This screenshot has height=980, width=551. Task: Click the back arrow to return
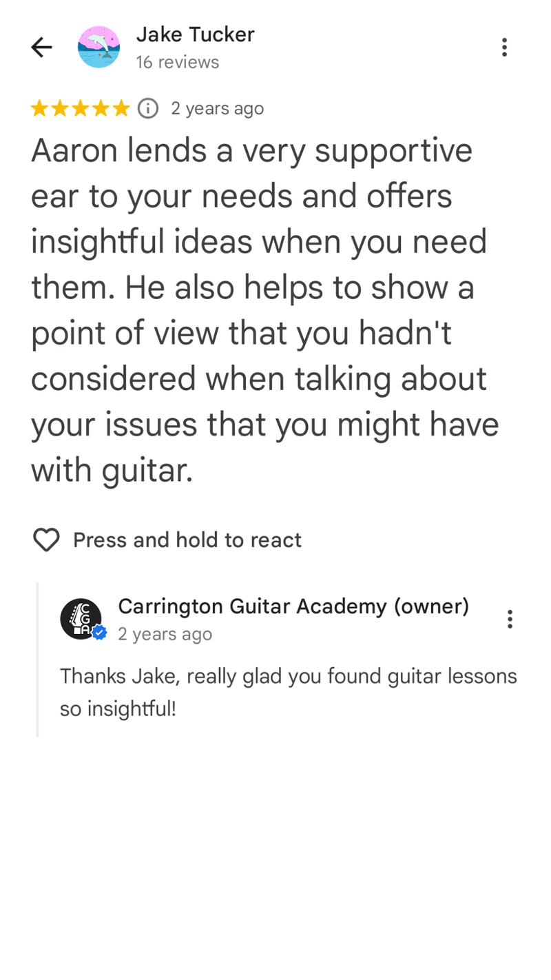tap(41, 47)
